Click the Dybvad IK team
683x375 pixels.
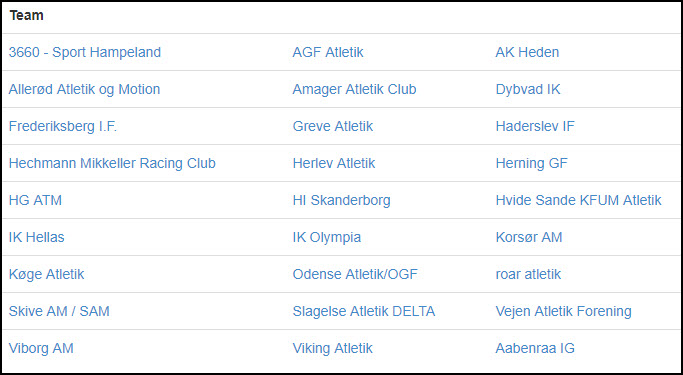[x=527, y=89]
